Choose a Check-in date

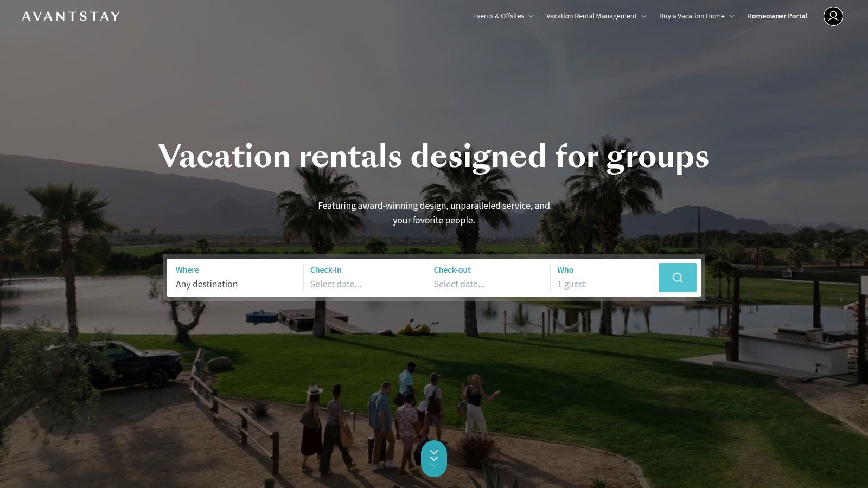[x=365, y=278]
